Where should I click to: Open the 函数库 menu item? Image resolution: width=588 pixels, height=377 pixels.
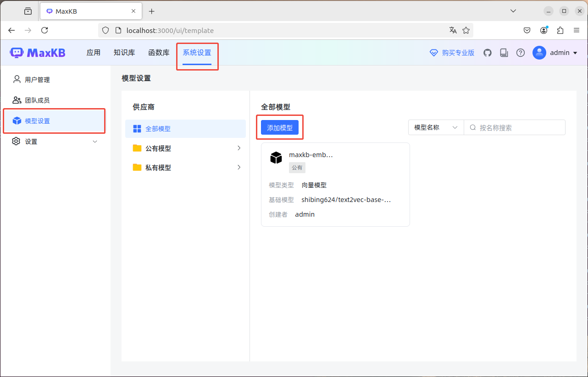point(158,52)
